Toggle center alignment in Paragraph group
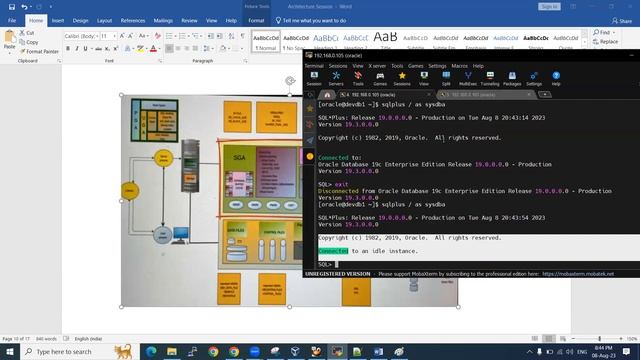Viewport: 640px width, 360px height. click(x=178, y=49)
